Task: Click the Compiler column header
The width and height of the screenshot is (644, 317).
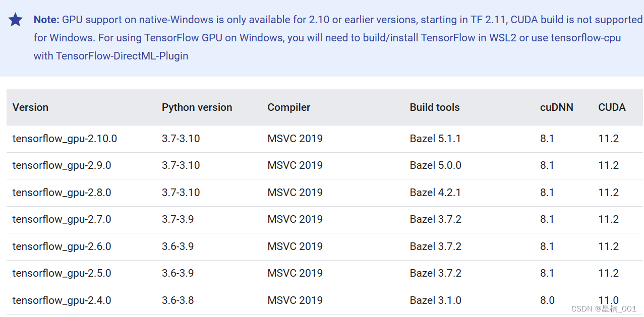Action: (289, 107)
